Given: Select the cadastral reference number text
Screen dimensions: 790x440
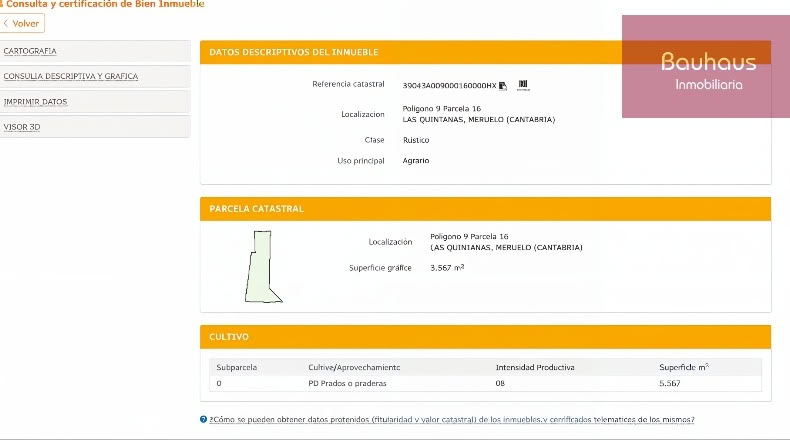Looking at the screenshot, I should point(449,86).
